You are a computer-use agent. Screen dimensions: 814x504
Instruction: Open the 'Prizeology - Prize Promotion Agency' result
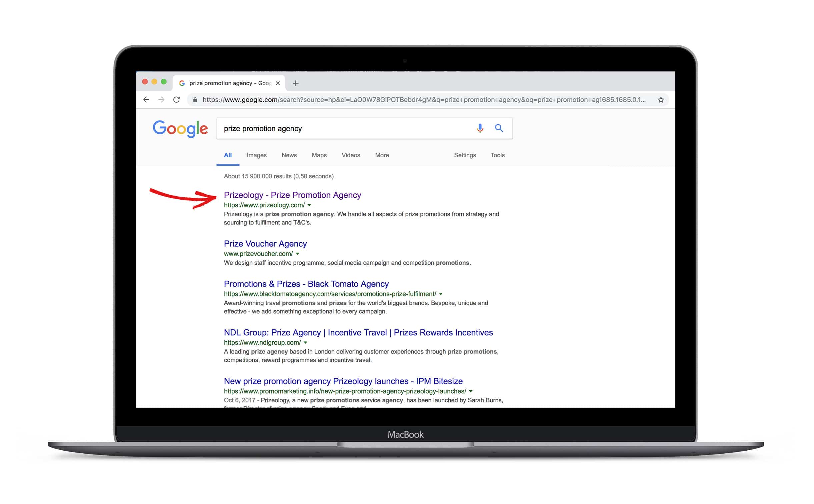tap(292, 195)
